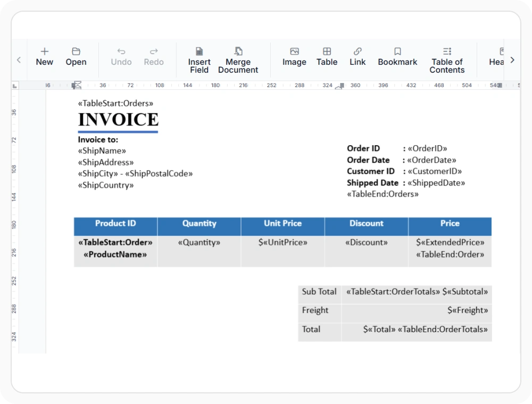Select the «OrderDate» merge field
The height and width of the screenshot is (404, 532).
coord(432,160)
